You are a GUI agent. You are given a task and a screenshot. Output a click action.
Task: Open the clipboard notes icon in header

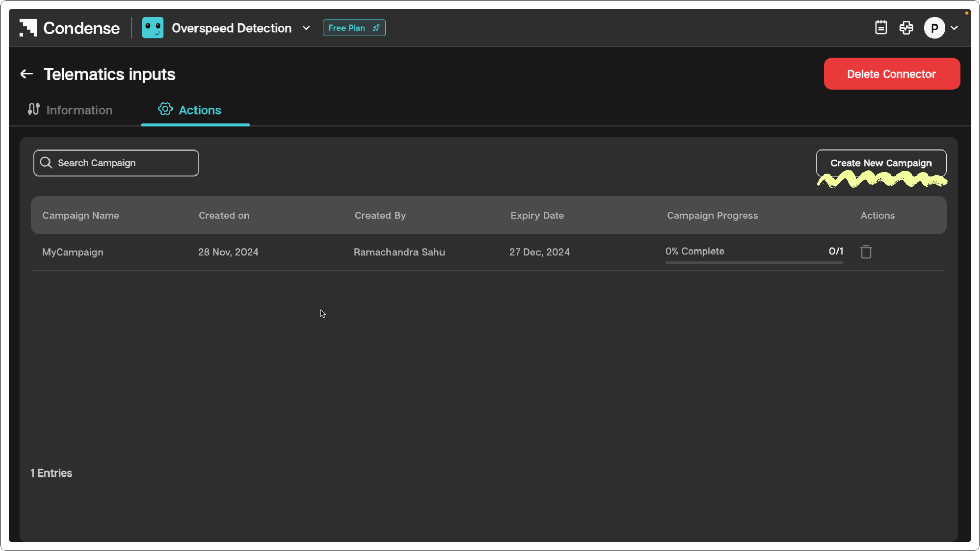coord(881,28)
